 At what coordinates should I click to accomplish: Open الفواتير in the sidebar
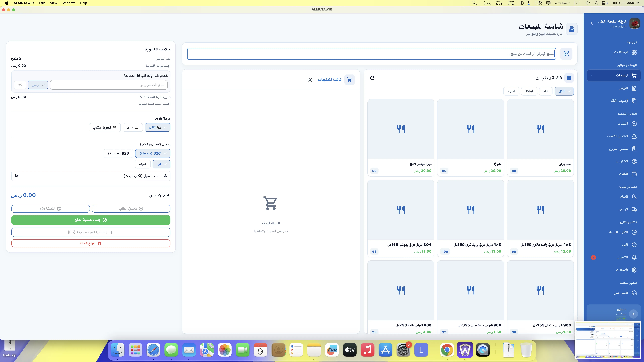coord(614,88)
